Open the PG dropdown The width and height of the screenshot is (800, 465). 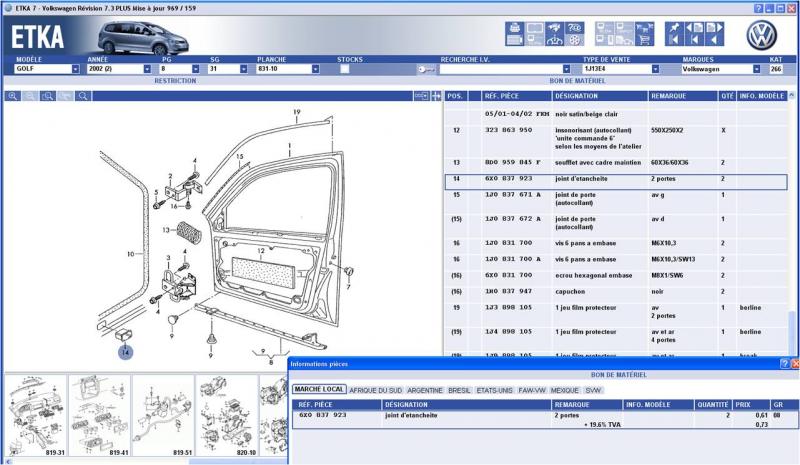pyautogui.click(x=195, y=69)
